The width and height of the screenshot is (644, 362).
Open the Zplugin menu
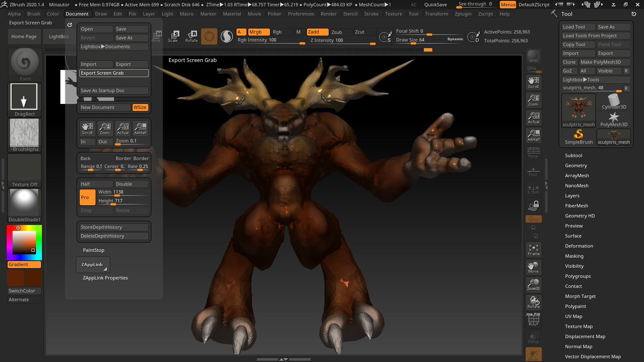(x=463, y=14)
